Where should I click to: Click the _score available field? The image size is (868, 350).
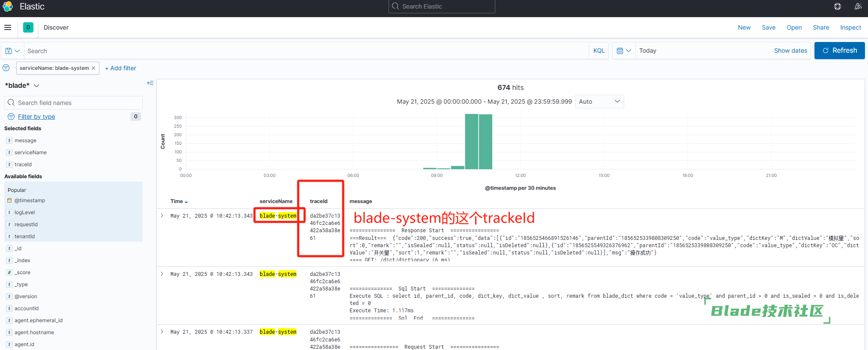point(22,272)
